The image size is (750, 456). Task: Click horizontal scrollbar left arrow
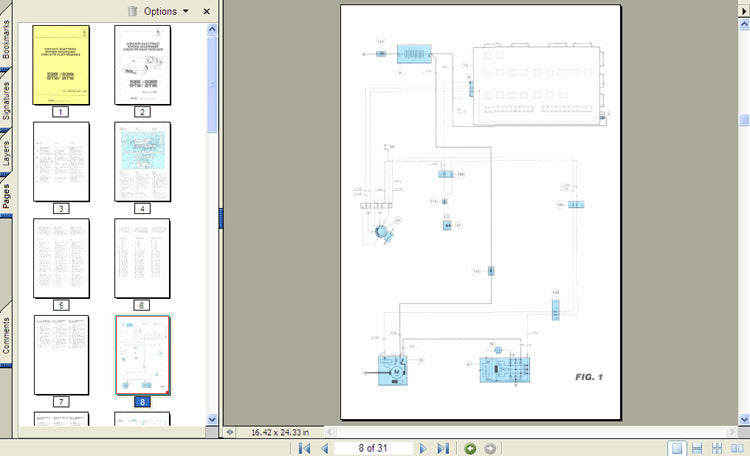pyautogui.click(x=330, y=432)
